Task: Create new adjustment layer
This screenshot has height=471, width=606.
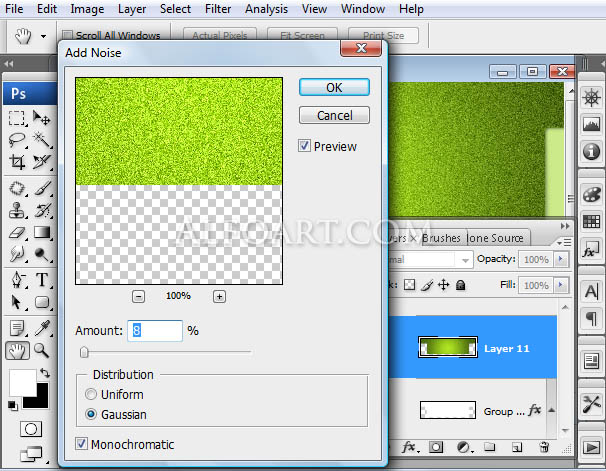Action: [x=463, y=447]
